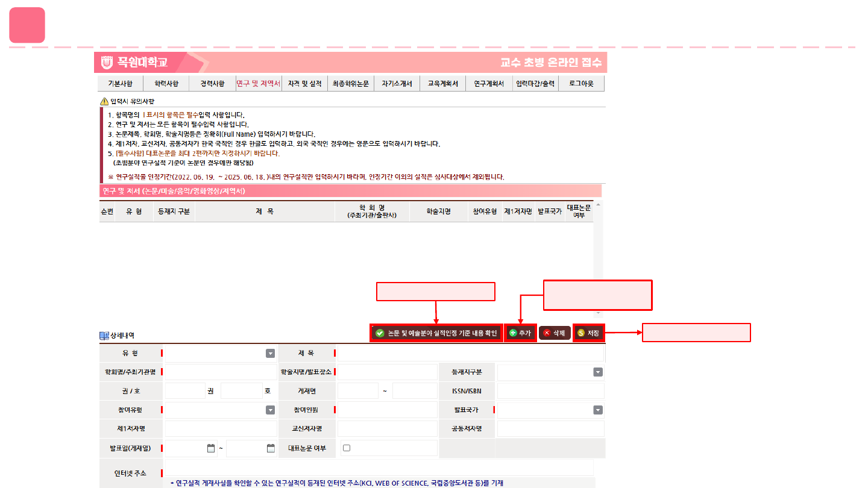
Task: Click the 상세내역 book icon
Action: (104, 336)
